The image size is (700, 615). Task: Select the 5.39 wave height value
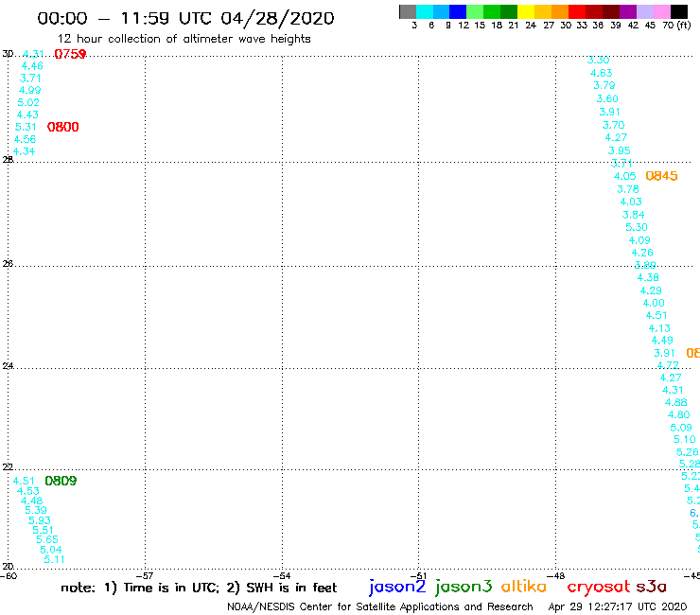(x=36, y=510)
